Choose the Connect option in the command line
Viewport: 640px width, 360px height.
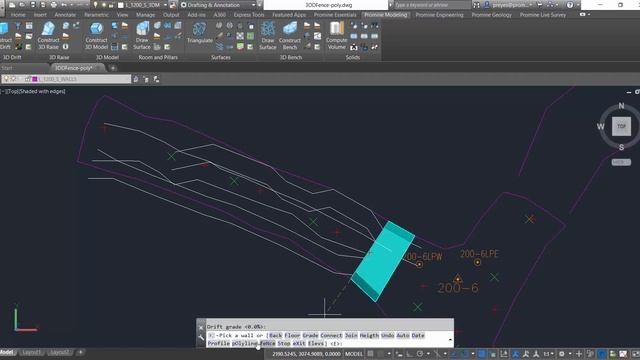331,336
